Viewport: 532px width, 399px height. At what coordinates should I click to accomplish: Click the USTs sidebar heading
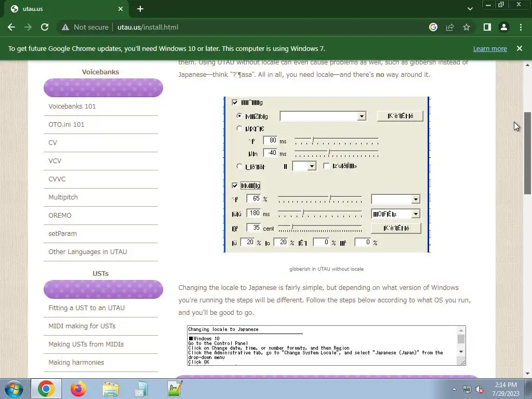click(100, 273)
